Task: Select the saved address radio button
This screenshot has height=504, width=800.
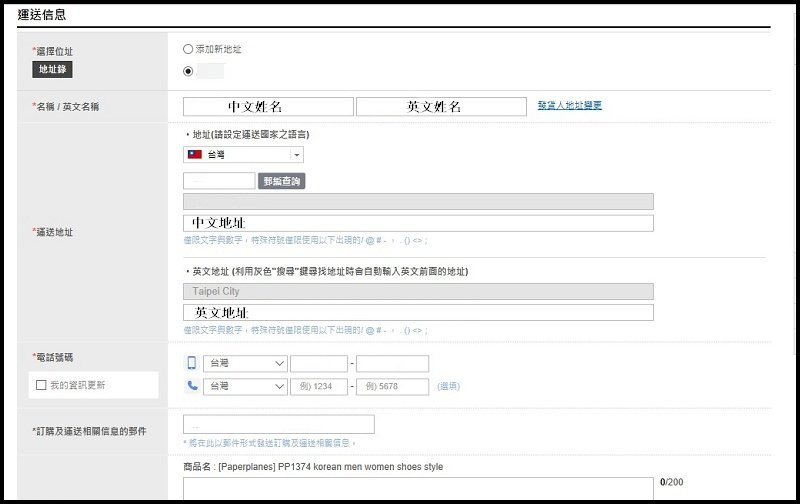Action: coord(188,71)
